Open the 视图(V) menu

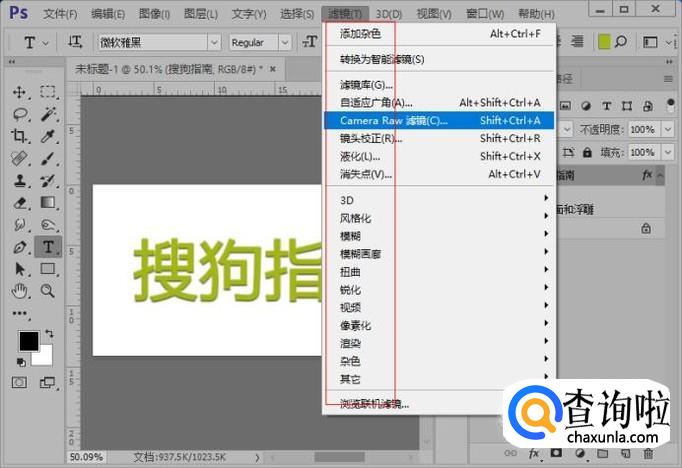click(434, 14)
